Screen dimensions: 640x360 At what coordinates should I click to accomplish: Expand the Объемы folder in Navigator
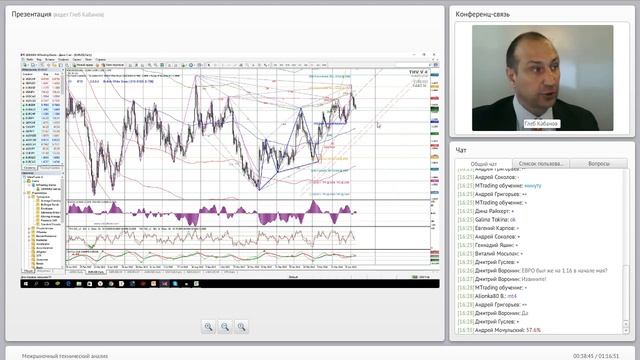click(29, 232)
